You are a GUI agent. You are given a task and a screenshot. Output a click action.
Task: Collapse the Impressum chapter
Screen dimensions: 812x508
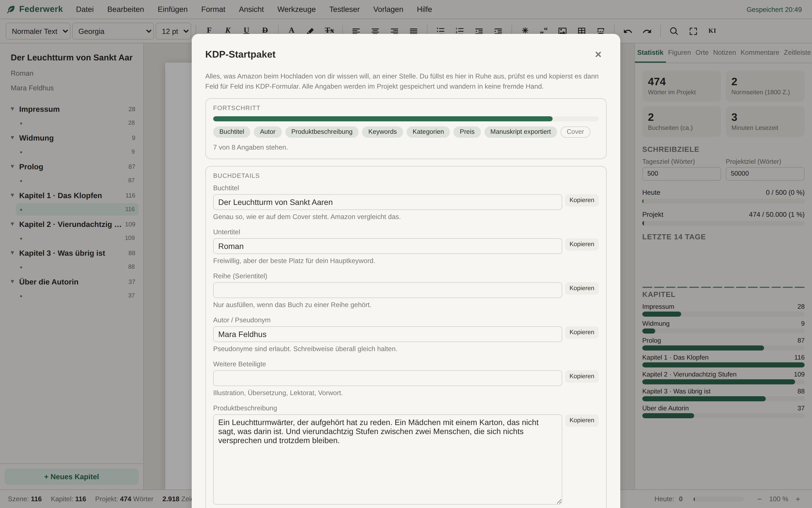[x=12, y=109]
